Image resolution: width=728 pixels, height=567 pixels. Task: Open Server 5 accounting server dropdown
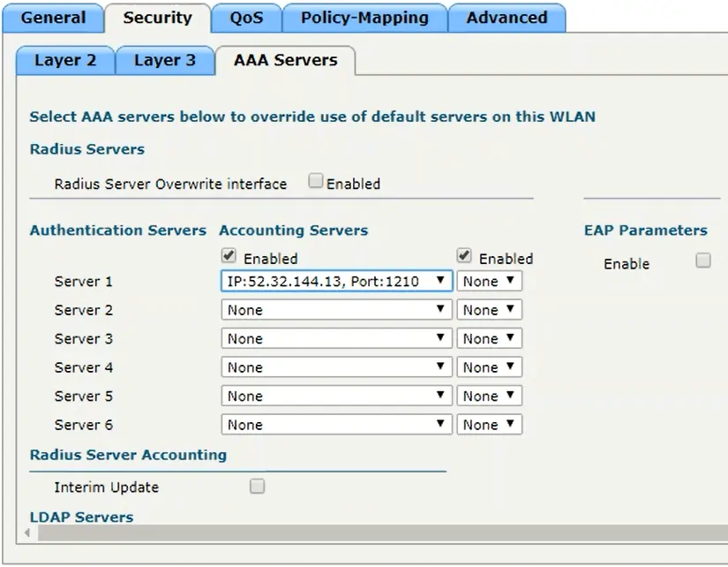(x=489, y=397)
